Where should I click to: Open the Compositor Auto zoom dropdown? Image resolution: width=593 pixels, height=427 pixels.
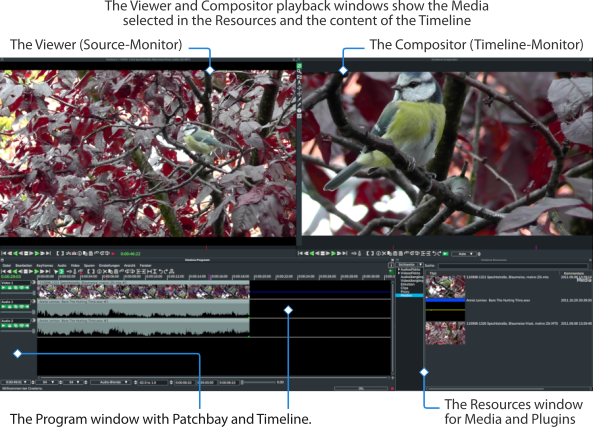[464, 253]
